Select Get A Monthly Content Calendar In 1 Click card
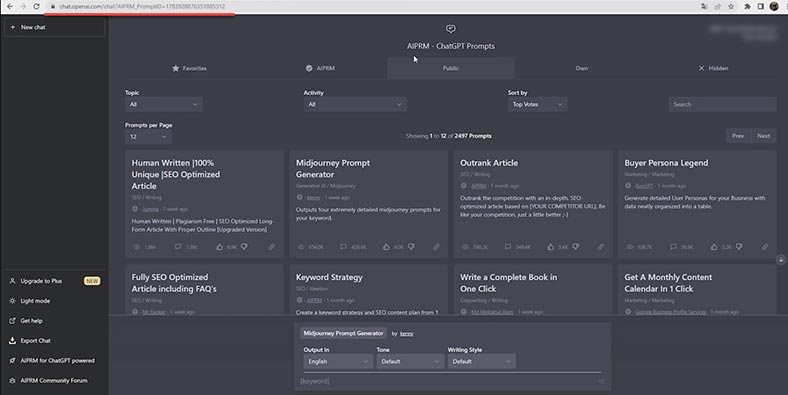The width and height of the screenshot is (788, 395). [x=668, y=283]
